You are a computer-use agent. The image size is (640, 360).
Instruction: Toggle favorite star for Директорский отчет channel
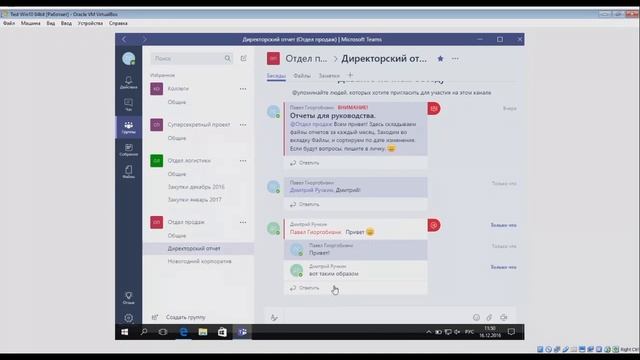(x=440, y=58)
